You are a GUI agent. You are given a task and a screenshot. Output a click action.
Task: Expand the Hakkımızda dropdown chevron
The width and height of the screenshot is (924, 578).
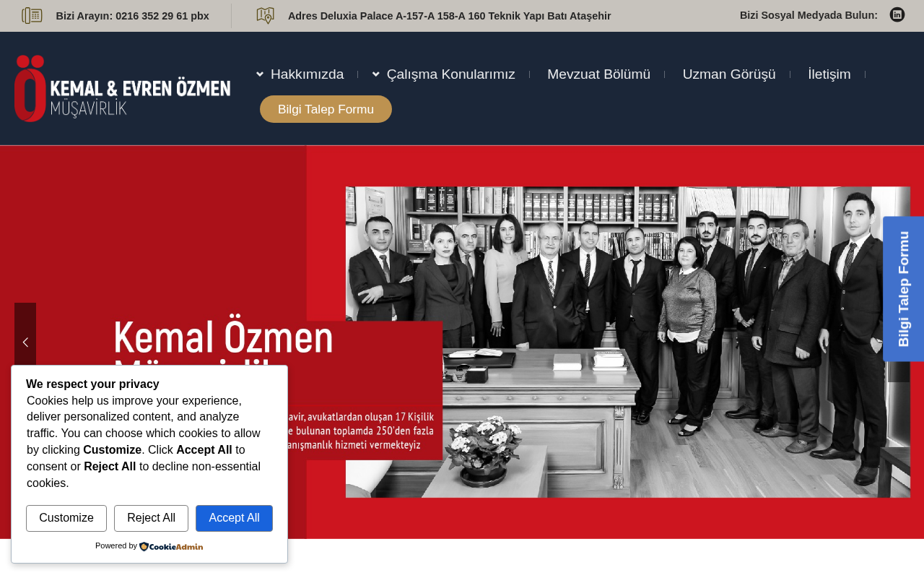tap(260, 74)
